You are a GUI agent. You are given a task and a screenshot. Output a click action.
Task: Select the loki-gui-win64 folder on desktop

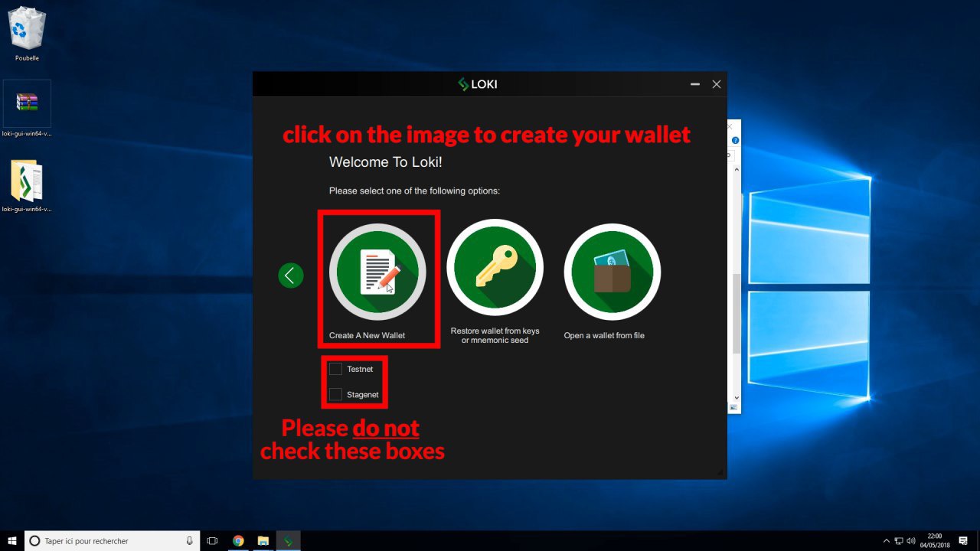click(x=27, y=185)
